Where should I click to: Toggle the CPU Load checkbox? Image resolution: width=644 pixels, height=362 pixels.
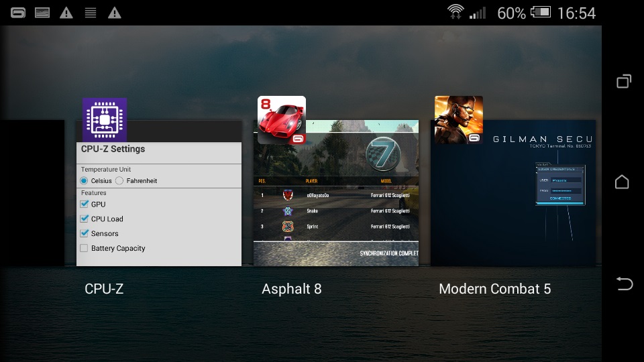84,219
